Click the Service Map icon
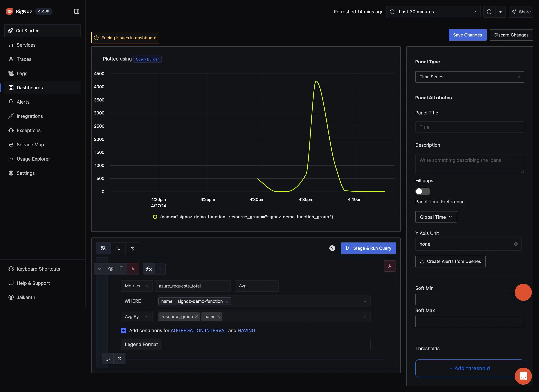The image size is (539, 392). (11, 145)
